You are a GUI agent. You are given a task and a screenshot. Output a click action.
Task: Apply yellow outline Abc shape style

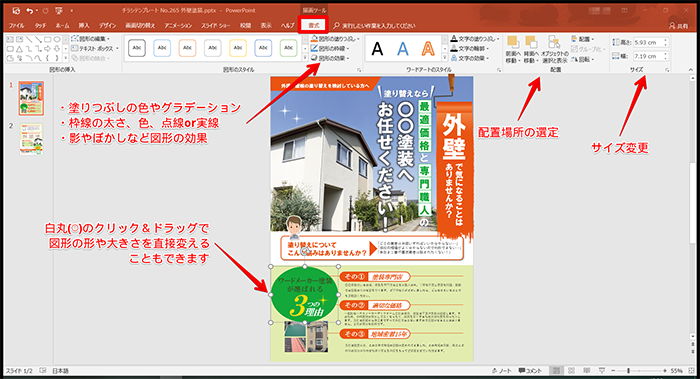point(238,48)
